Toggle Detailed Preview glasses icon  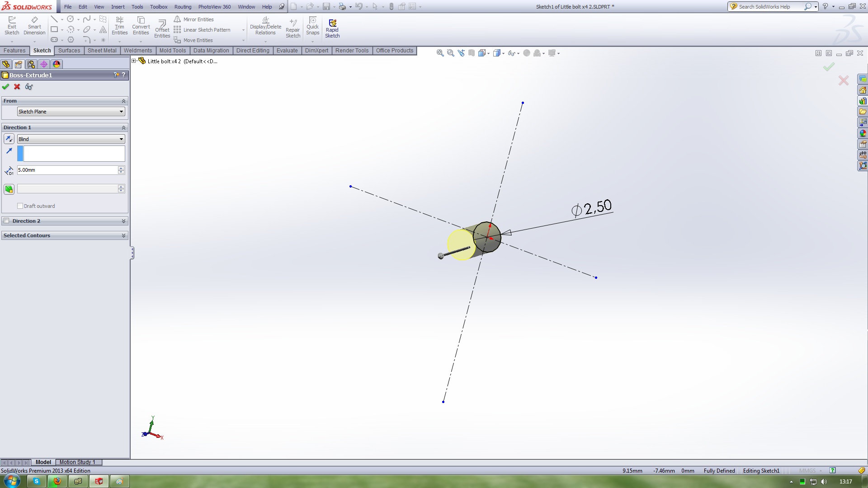29,87
